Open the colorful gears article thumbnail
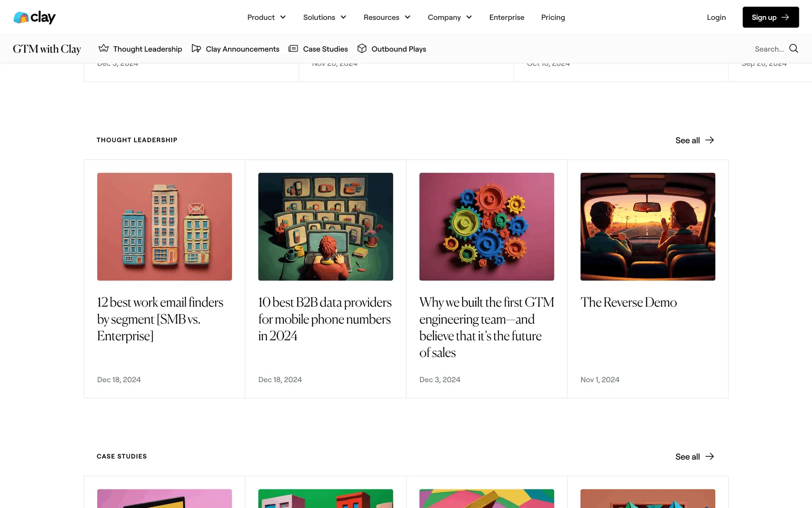 (486, 226)
